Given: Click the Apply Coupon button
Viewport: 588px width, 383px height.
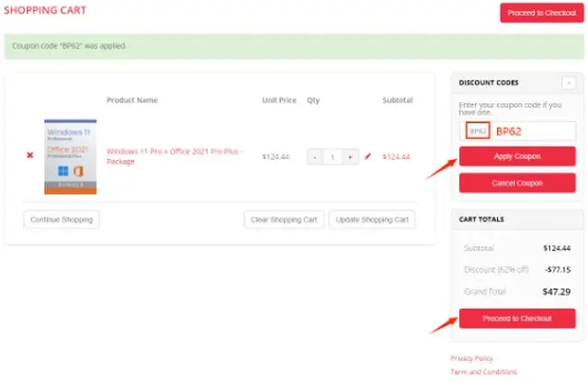Looking at the screenshot, I should tap(517, 156).
